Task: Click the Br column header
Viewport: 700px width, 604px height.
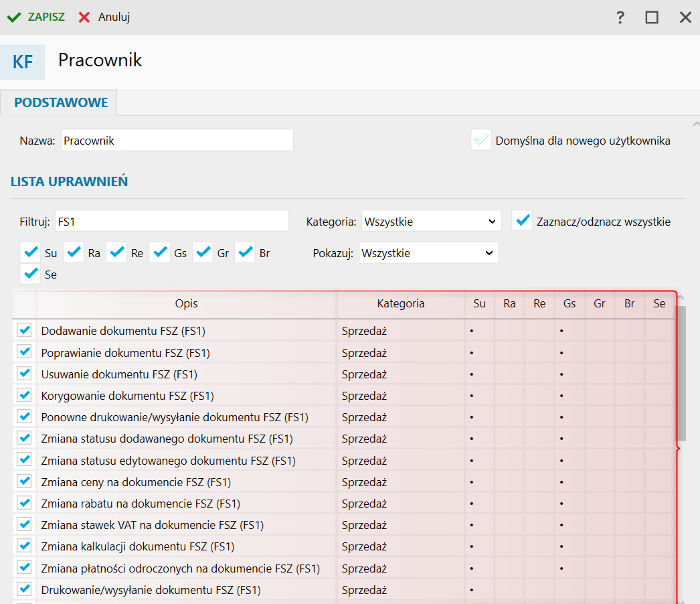Action: [x=630, y=304]
